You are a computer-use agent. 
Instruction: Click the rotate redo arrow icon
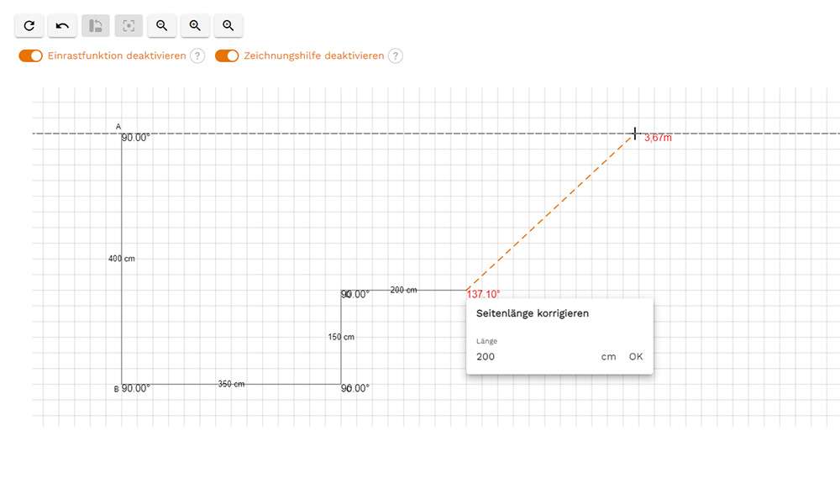point(29,25)
